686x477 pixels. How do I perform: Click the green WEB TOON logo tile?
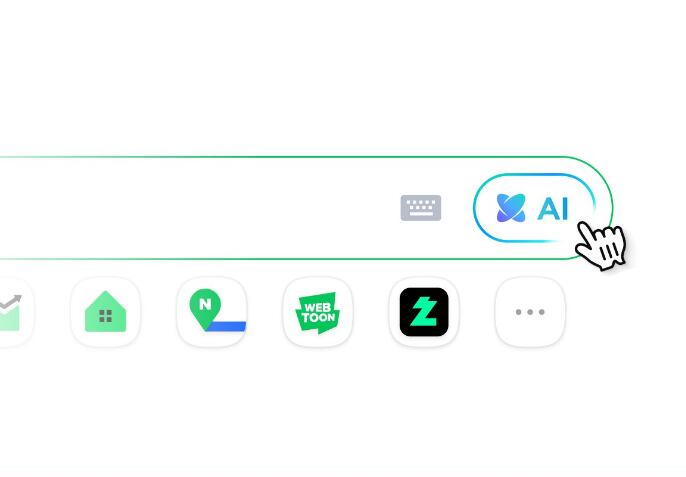(x=318, y=312)
